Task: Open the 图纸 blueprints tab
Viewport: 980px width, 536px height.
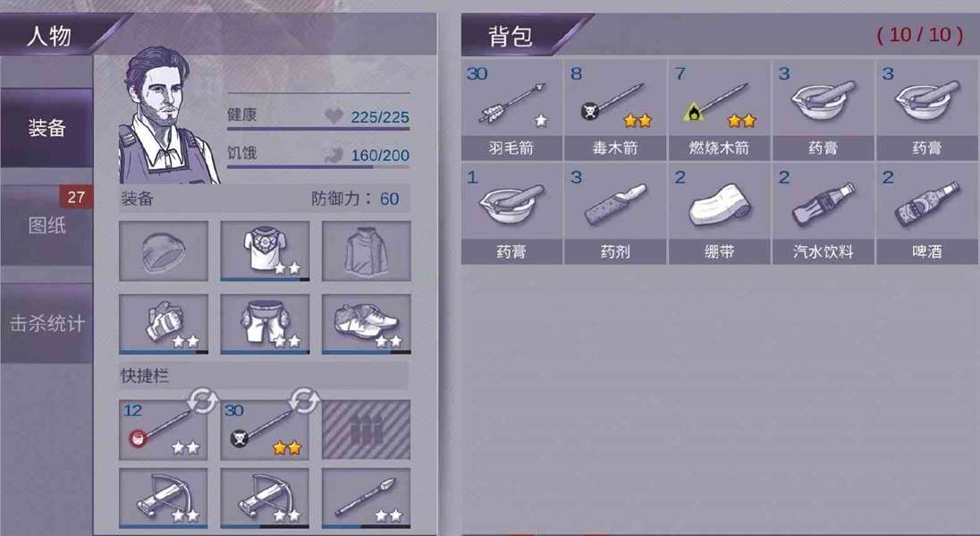Action: (x=46, y=225)
